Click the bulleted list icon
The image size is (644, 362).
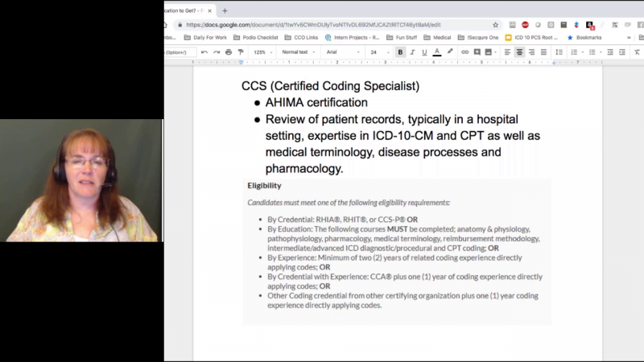[592, 52]
